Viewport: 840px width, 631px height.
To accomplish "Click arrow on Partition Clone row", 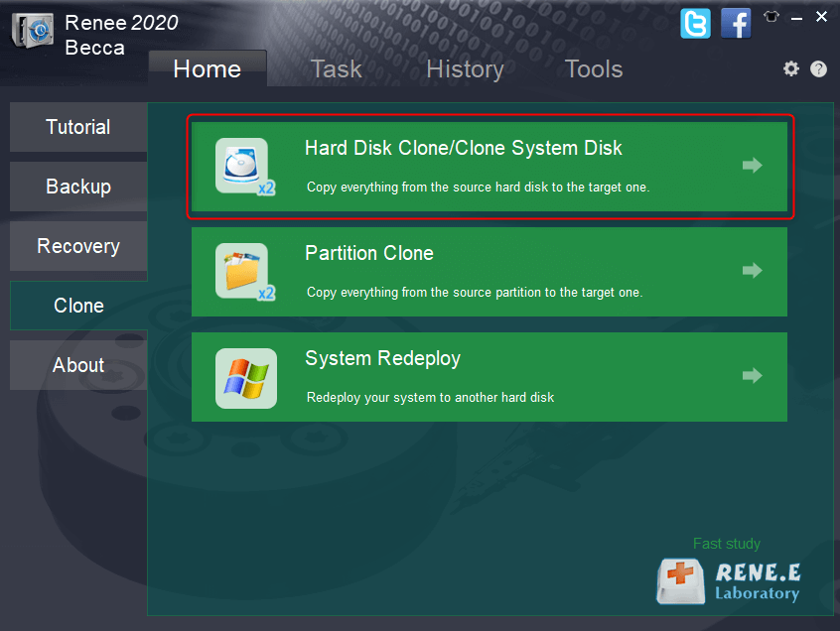I will click(752, 271).
